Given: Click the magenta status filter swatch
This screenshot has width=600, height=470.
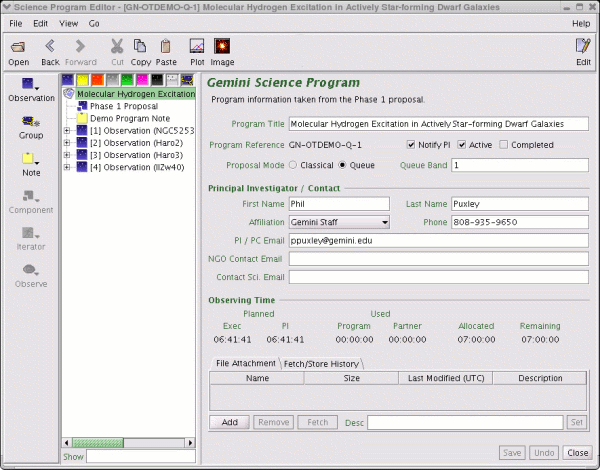Looking at the screenshot, I should pos(142,80).
